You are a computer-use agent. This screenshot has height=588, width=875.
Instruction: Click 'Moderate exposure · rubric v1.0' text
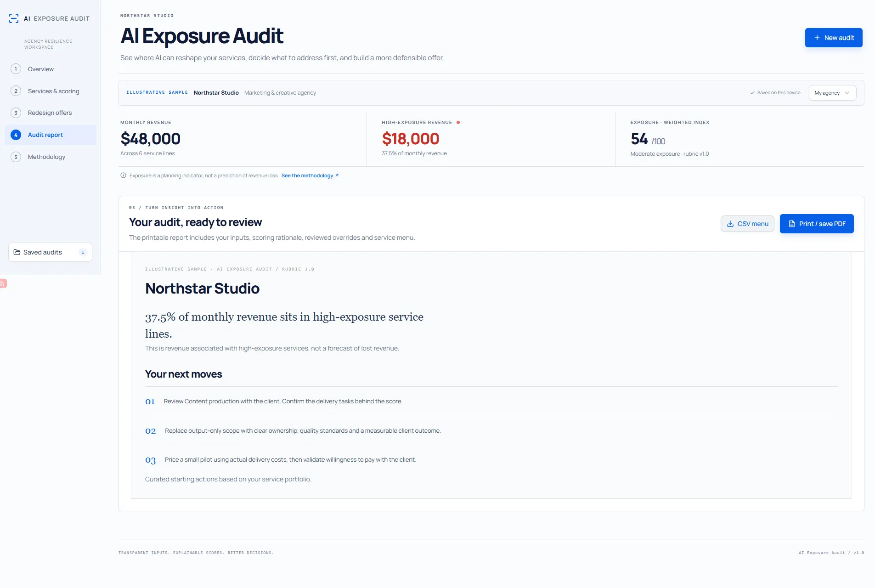coord(670,154)
